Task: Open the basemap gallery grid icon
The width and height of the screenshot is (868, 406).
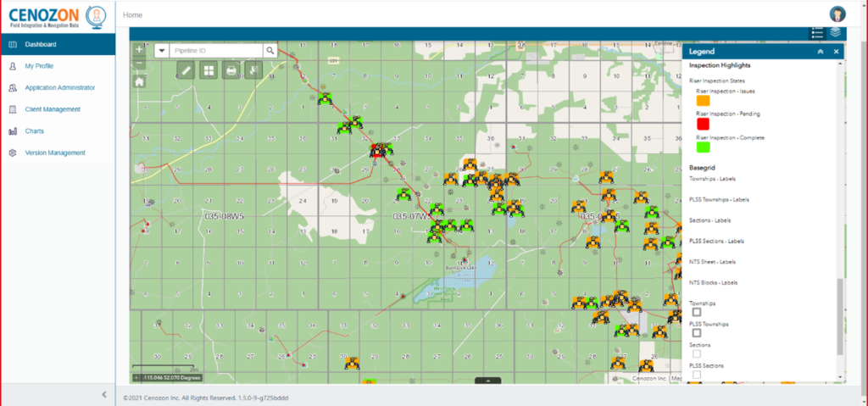Action: point(208,71)
